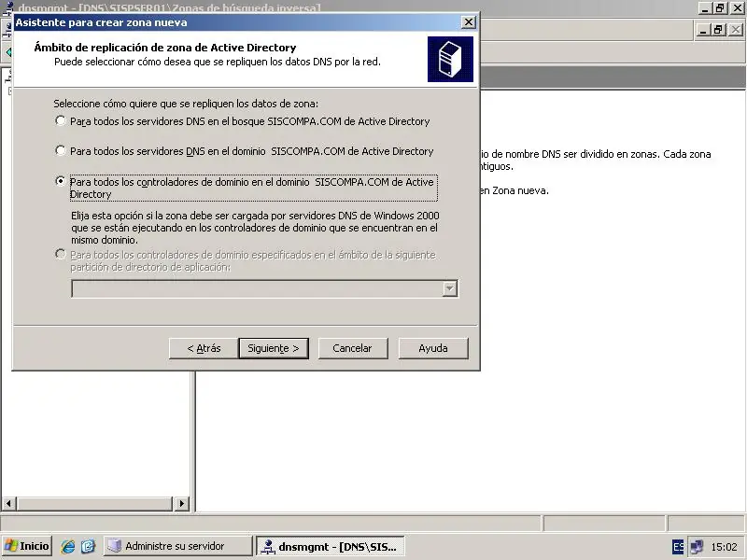The width and height of the screenshot is (747, 560).
Task: Close the dnsmgmt main window
Action: pyautogui.click(x=737, y=8)
